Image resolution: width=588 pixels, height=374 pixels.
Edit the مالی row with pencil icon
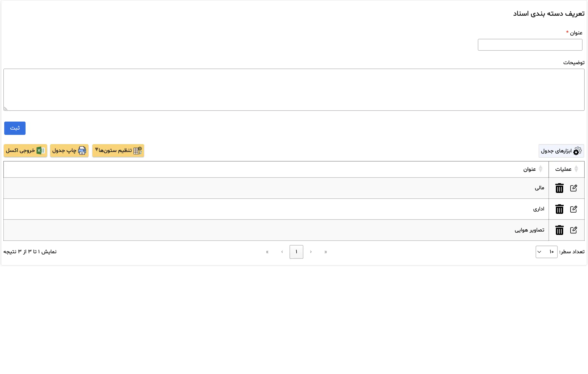(573, 188)
